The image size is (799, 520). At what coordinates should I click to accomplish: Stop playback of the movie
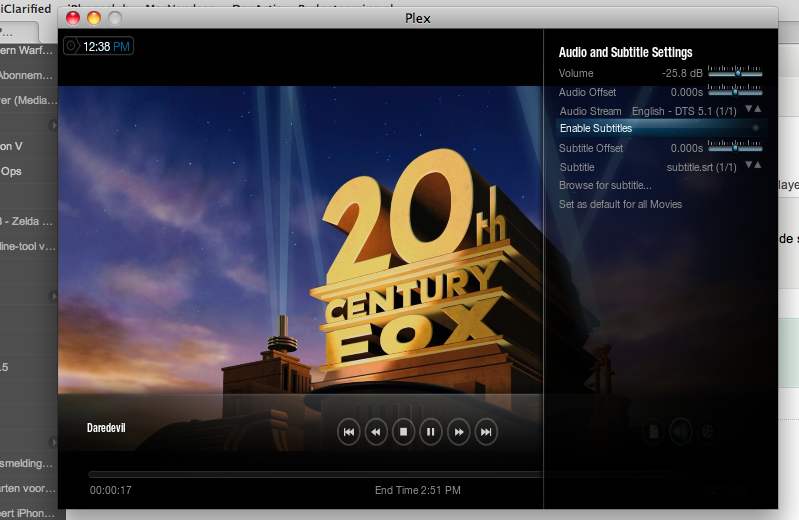point(404,432)
